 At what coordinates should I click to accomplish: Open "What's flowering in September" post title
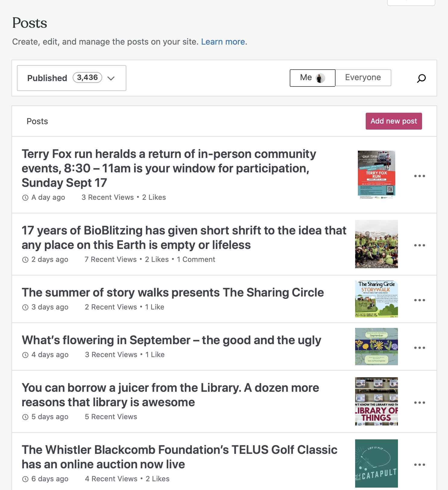[x=171, y=340]
